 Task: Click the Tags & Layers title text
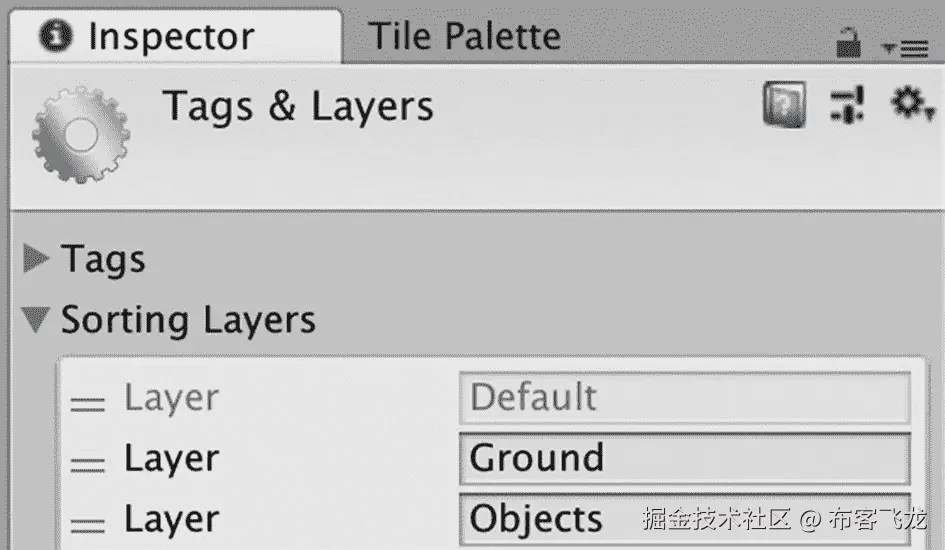pos(298,106)
